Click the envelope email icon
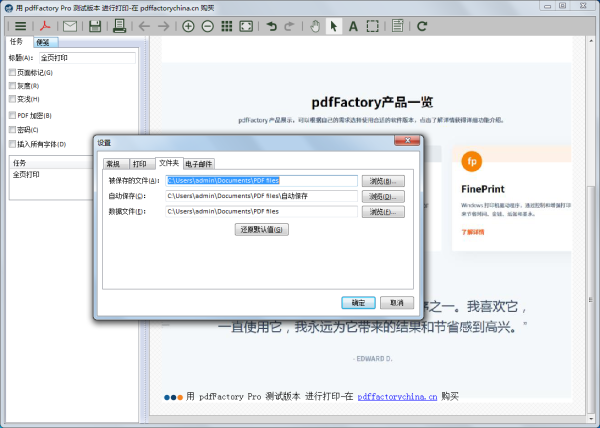The height and width of the screenshot is (428, 600). point(70,25)
